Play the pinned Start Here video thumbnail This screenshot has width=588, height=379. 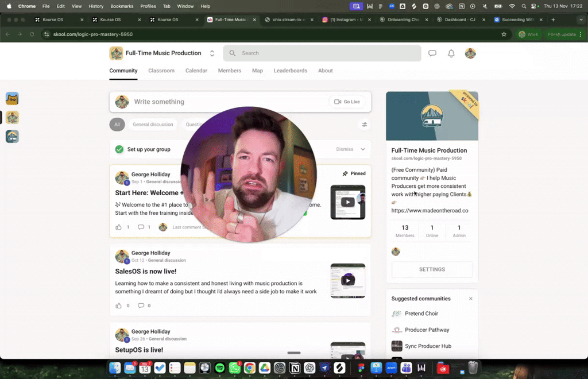[347, 202]
